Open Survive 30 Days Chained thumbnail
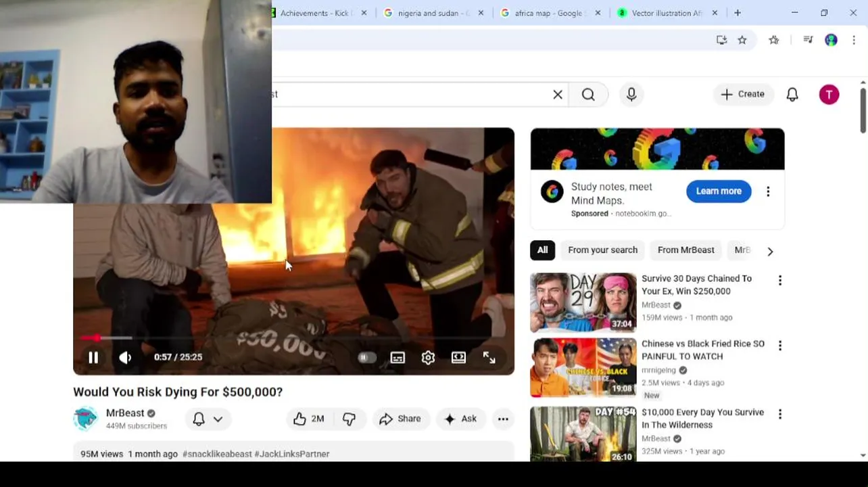 click(583, 302)
